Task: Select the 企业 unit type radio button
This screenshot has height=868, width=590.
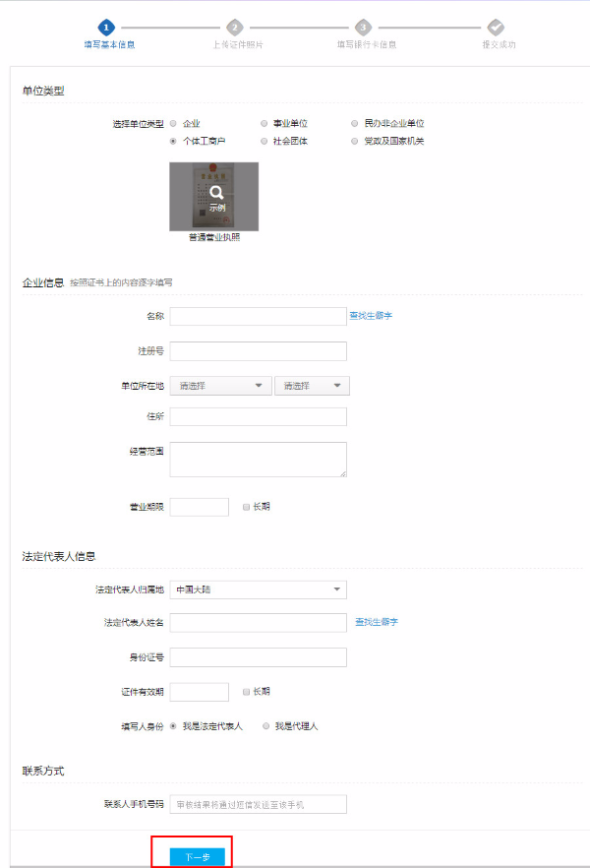Action: pos(174,124)
